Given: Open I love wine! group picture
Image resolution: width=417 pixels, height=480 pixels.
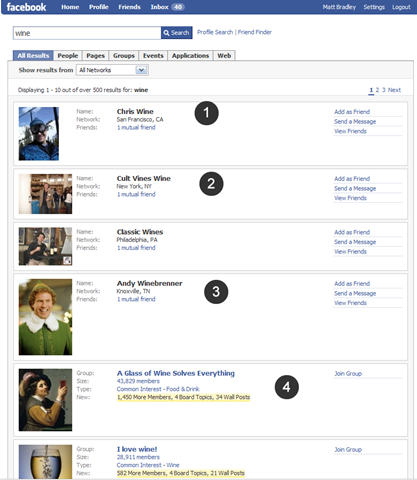Looking at the screenshot, I should tap(45, 462).
